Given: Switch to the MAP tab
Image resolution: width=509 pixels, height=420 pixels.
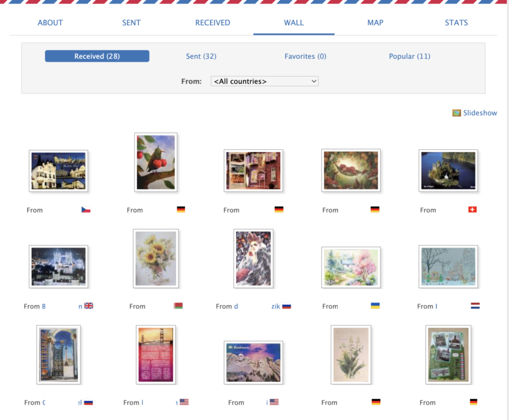Looking at the screenshot, I should point(375,23).
